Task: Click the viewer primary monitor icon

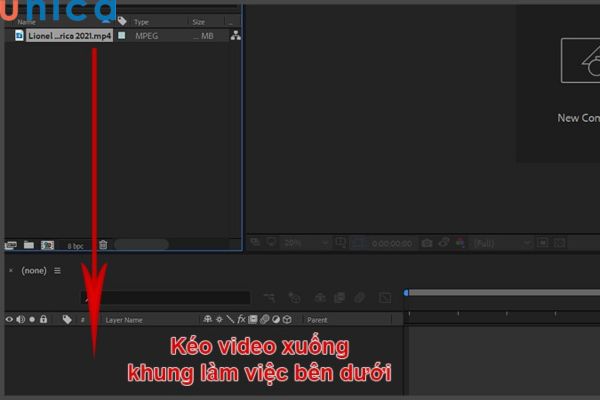Action: tap(271, 242)
